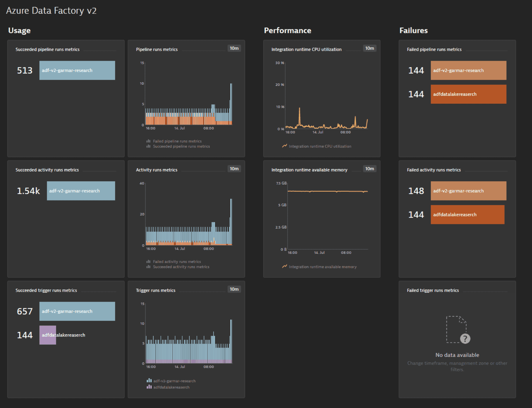
Task: Click the Failed activity runs metrics title
Action: [434, 170]
